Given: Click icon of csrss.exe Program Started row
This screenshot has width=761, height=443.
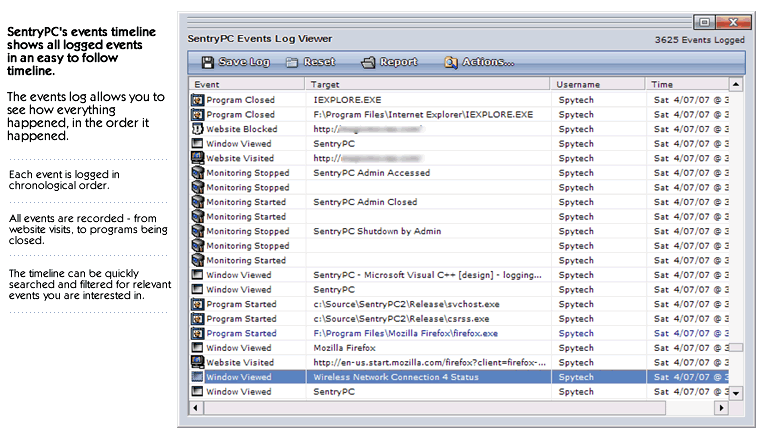Looking at the screenshot, I should pyautogui.click(x=197, y=319).
